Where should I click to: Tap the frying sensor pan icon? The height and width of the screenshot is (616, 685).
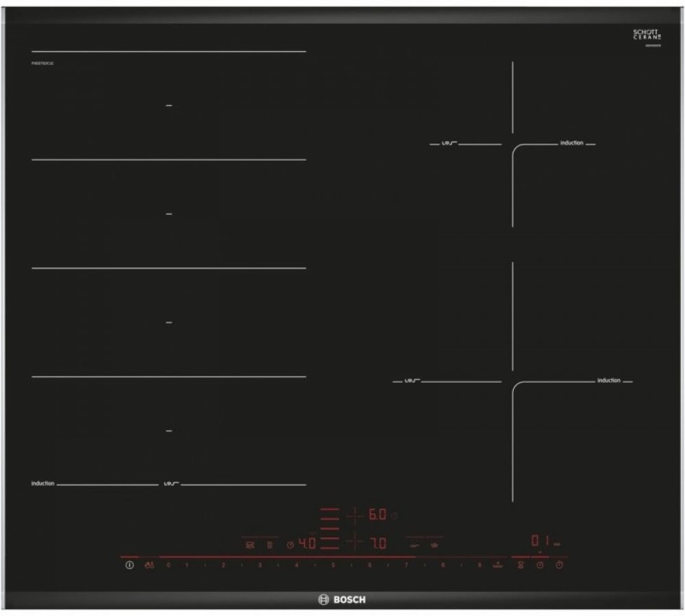249,545
